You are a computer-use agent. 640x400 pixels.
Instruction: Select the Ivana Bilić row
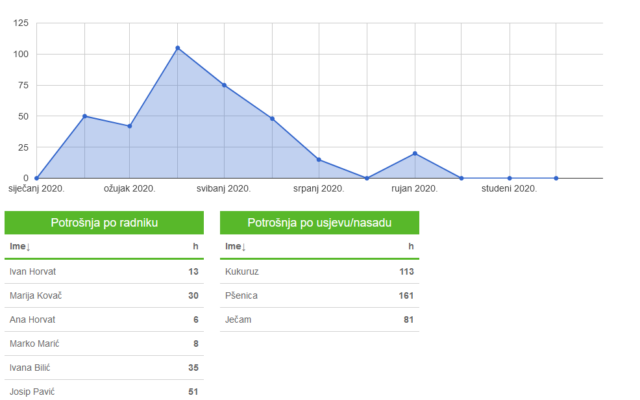coord(104,368)
